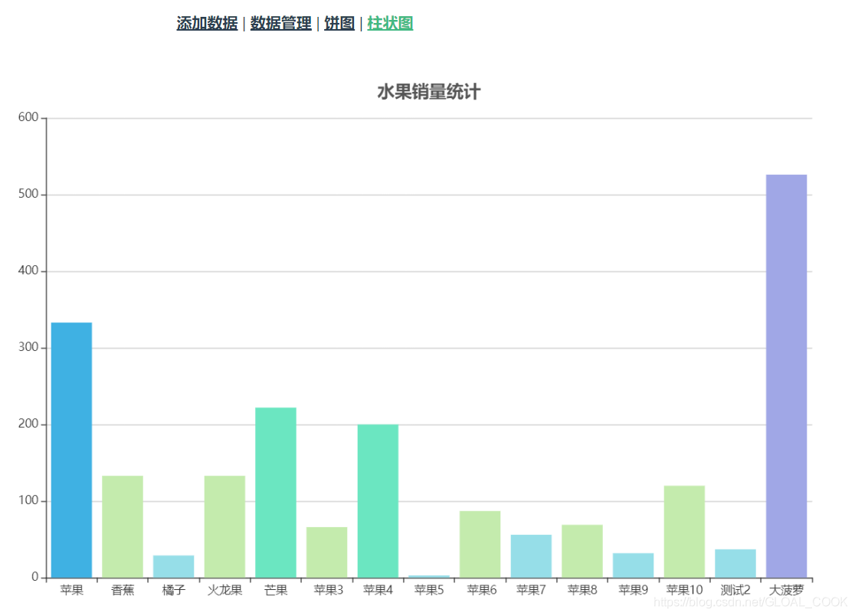The width and height of the screenshot is (855, 616).
Task: Select the 苹果7 bar
Action: (531, 556)
